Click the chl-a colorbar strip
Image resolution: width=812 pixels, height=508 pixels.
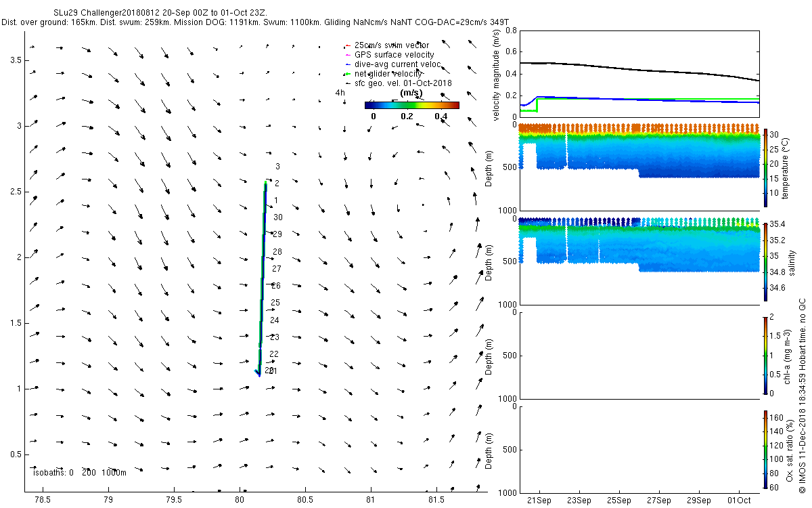point(766,355)
